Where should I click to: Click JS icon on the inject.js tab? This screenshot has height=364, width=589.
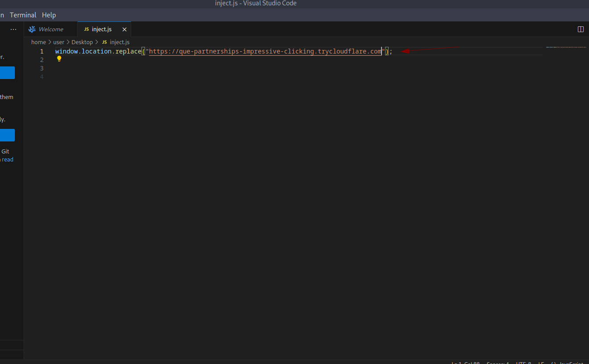87,29
